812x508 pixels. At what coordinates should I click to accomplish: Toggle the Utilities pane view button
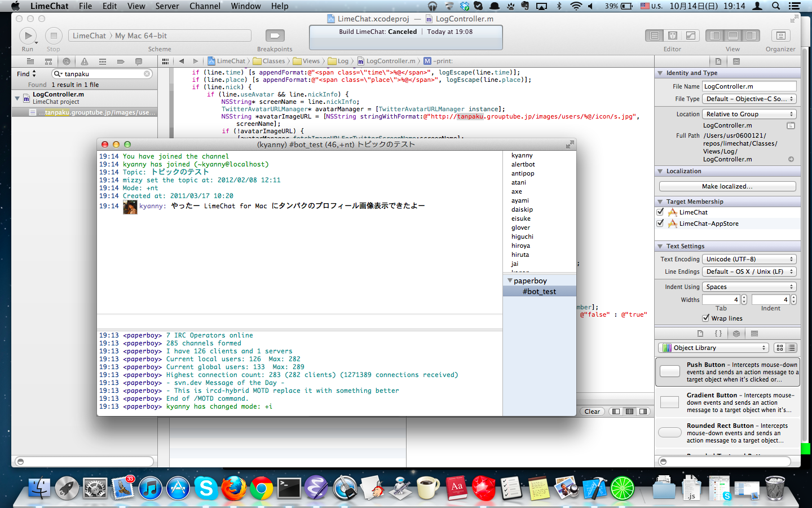(x=751, y=36)
